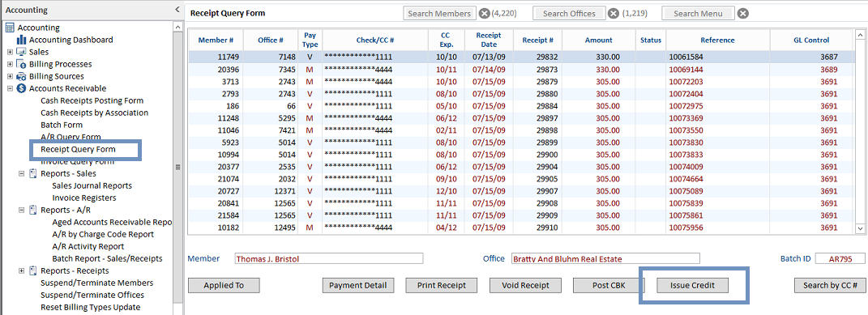Clear the Search Offices filter

(x=614, y=14)
